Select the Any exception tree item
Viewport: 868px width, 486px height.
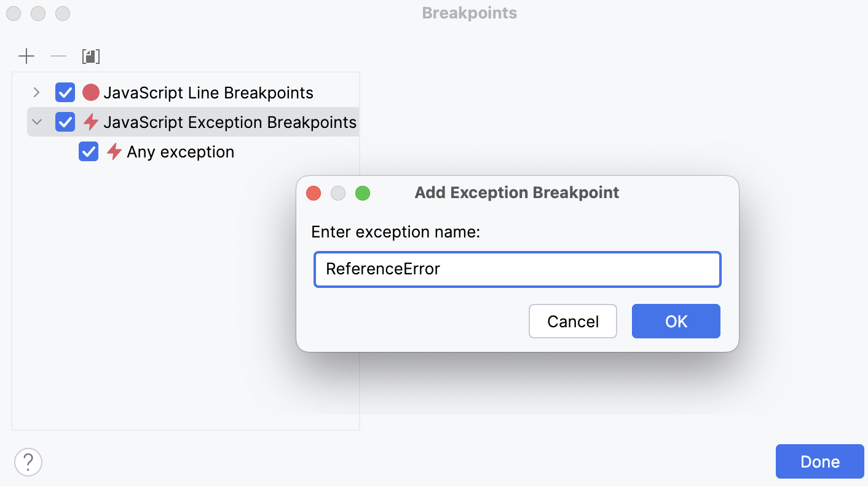tap(180, 152)
